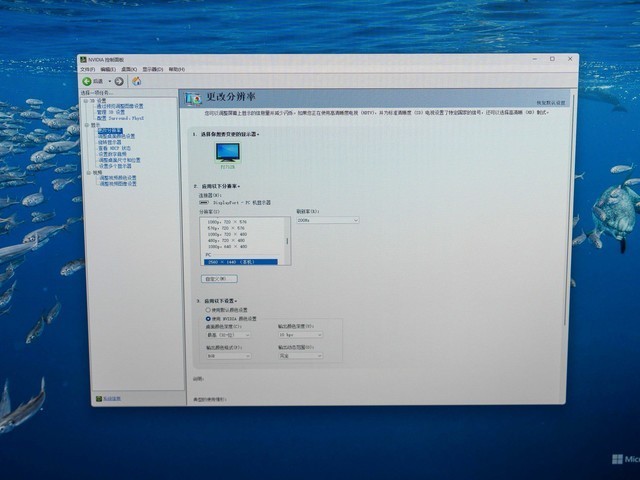
Task: Open the output color format RGB dropdown
Action: coord(229,356)
